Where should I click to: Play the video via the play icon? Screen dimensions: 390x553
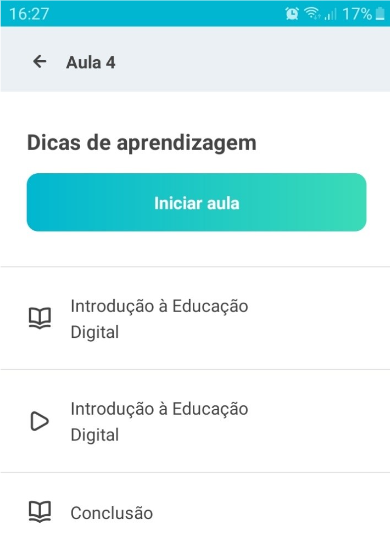coord(39,421)
